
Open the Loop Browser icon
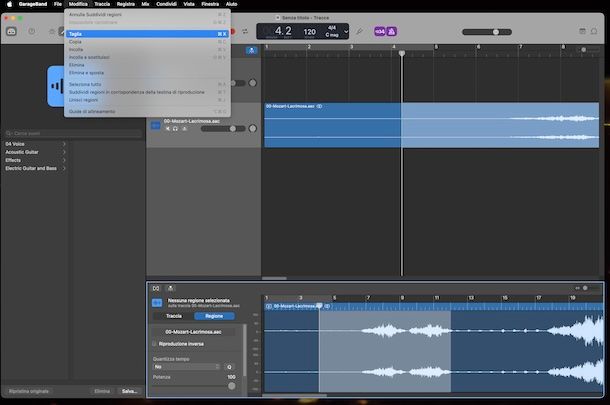[x=594, y=31]
